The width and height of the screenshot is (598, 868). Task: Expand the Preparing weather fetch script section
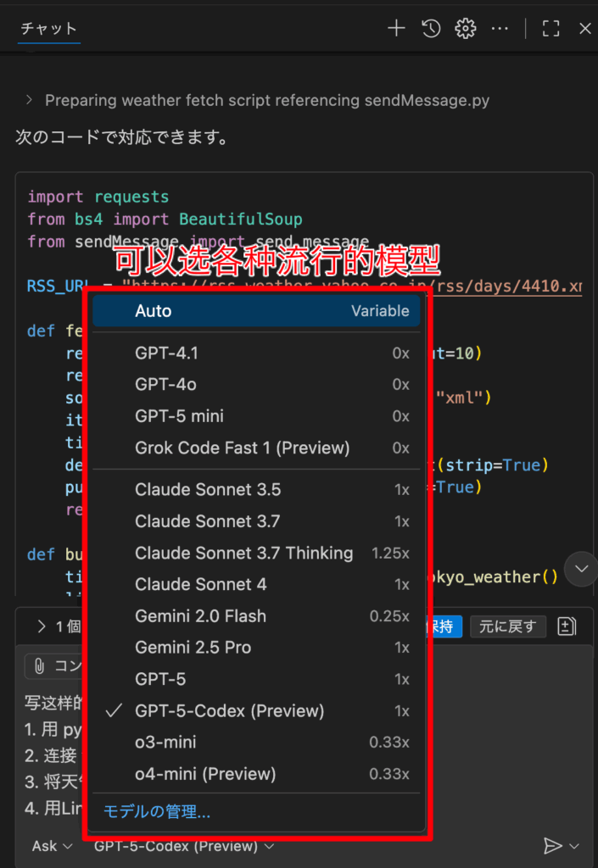point(29,100)
